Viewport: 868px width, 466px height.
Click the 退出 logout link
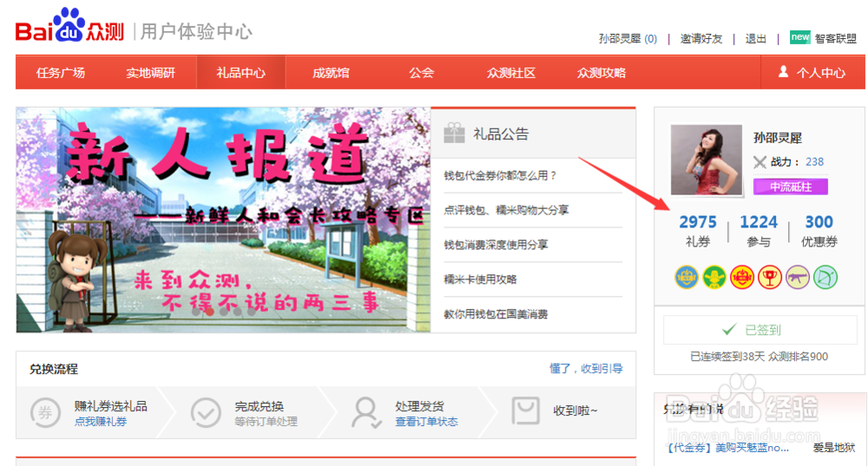tap(756, 39)
